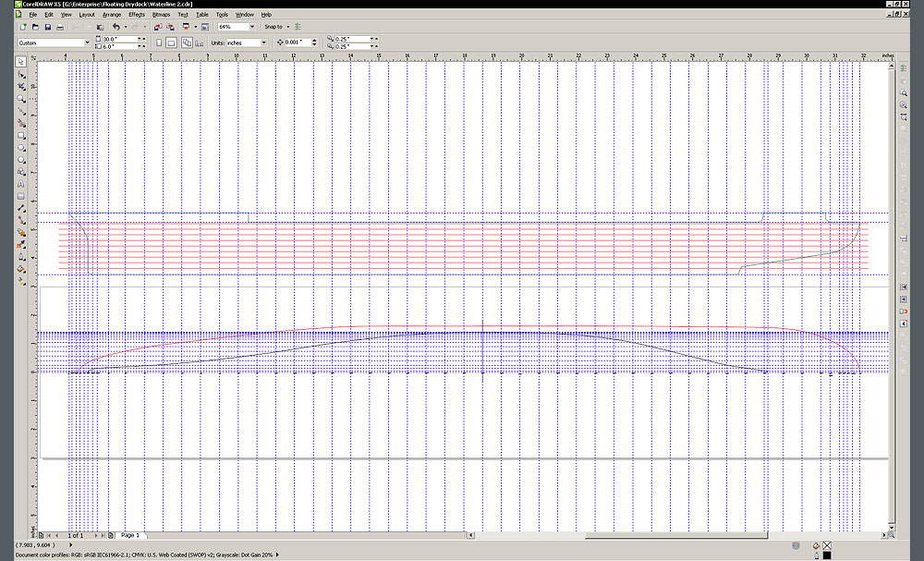Open the Bitmaps menu
This screenshot has height=561, width=924.
click(161, 15)
